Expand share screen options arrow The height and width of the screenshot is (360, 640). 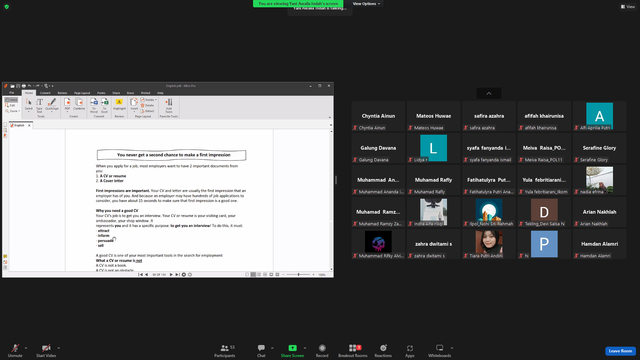[305, 348]
